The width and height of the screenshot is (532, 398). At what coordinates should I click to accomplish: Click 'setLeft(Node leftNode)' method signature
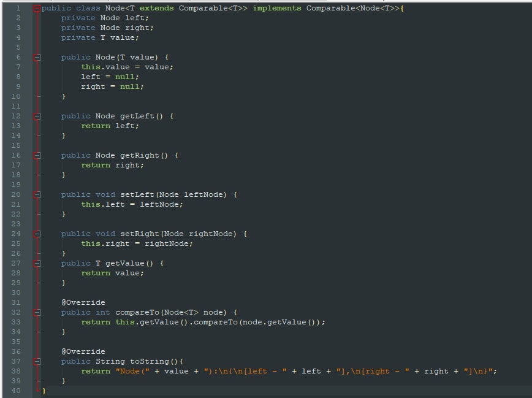[173, 195]
